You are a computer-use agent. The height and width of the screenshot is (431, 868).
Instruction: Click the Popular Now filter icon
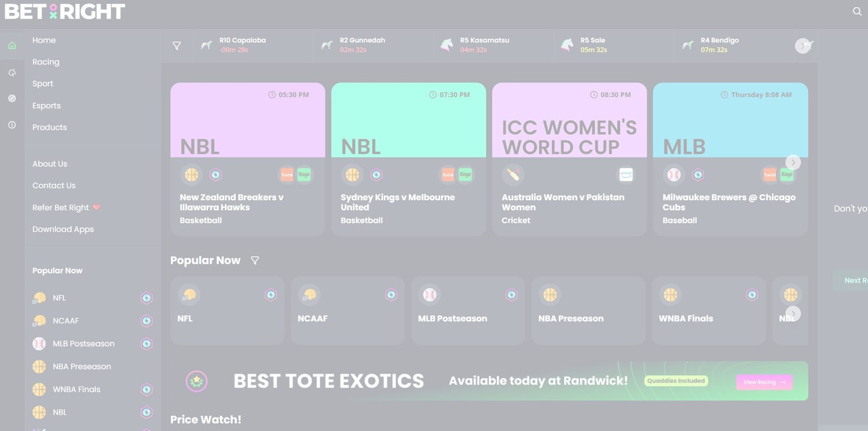[x=255, y=261]
